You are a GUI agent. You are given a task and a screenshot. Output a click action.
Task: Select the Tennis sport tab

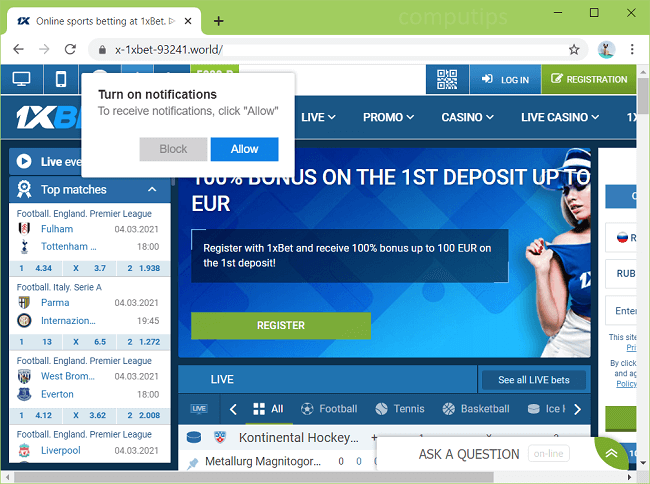(x=400, y=409)
